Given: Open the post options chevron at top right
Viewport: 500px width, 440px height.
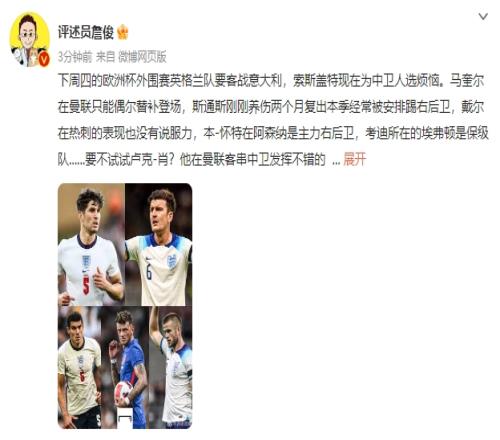Looking at the screenshot, I should pos(483,16).
